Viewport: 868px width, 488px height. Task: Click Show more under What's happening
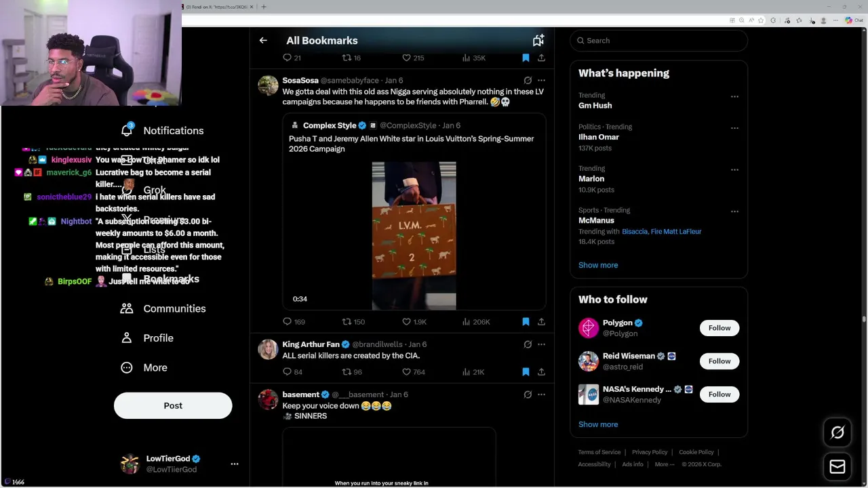(598, 265)
